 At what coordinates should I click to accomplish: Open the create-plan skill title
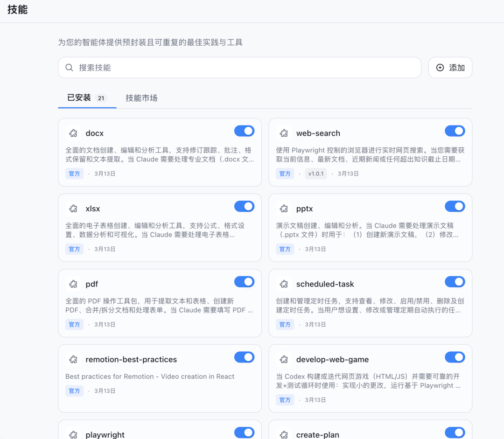tap(318, 435)
